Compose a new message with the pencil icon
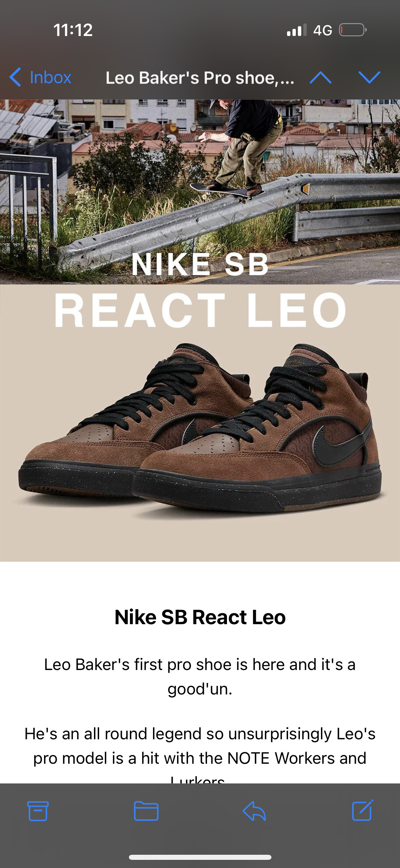This screenshot has height=868, width=400. click(362, 810)
